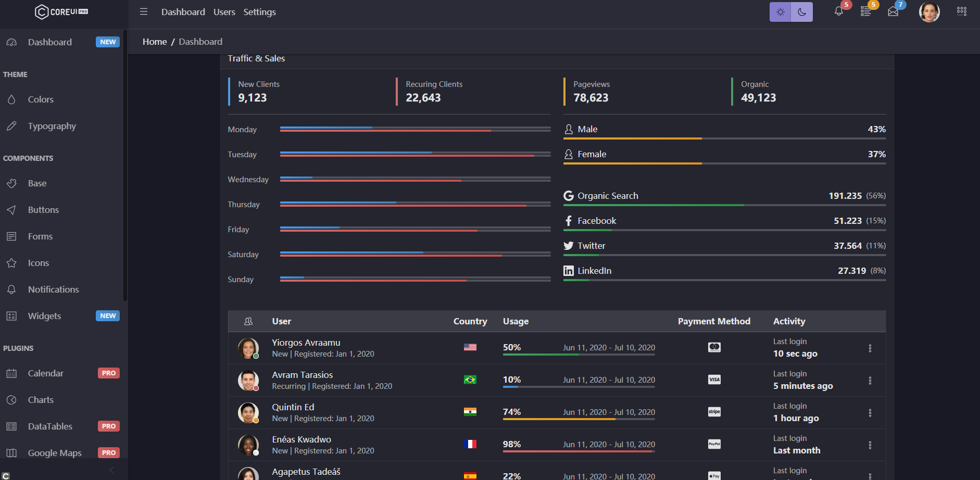
Task: Click the name Quintin Ed
Action: [x=293, y=407]
